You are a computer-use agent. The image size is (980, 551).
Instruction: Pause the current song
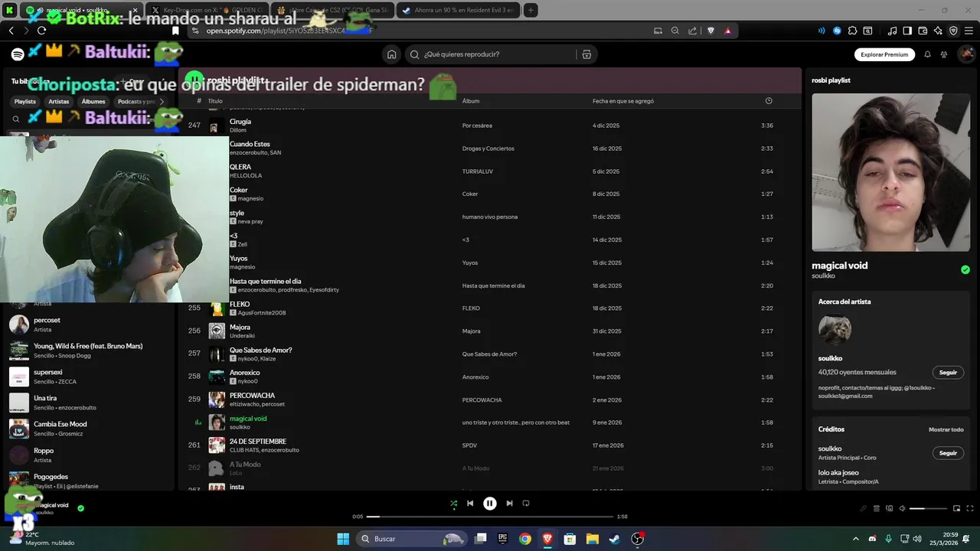pos(490,504)
